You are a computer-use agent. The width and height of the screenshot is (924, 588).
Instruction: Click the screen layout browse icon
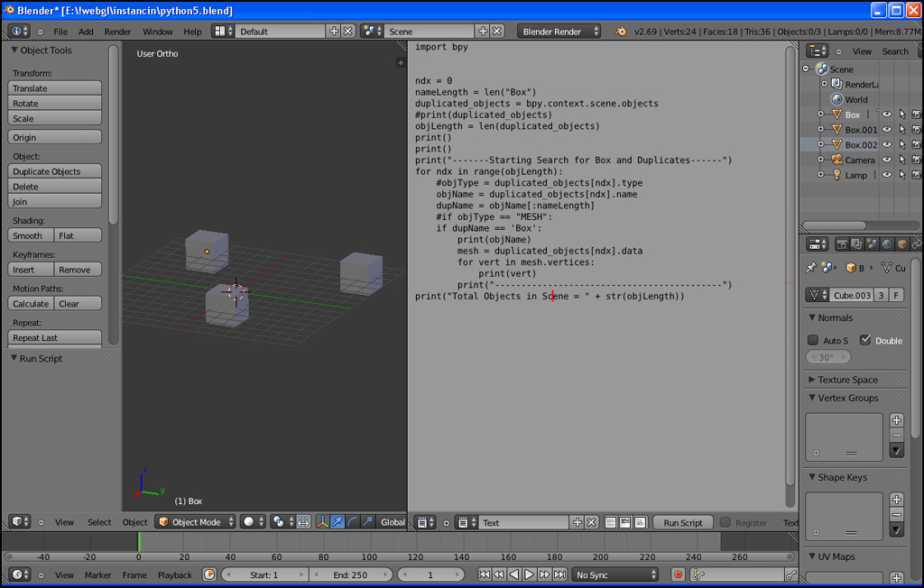point(223,32)
